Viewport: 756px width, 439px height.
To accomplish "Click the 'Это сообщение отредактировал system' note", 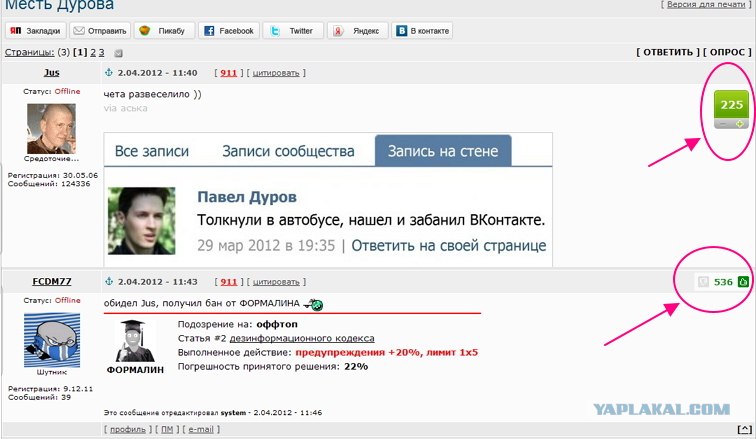I will [213, 412].
